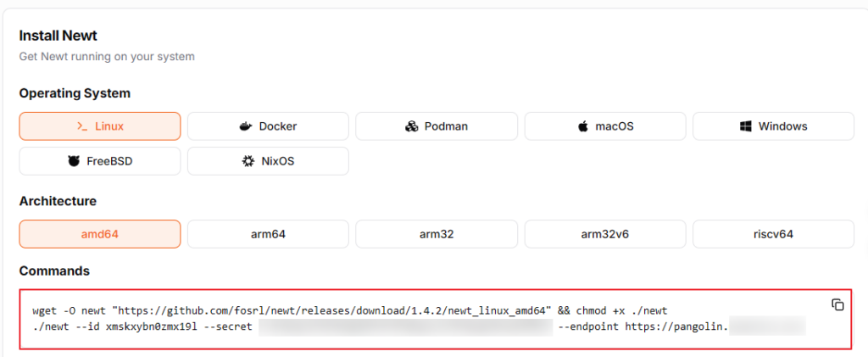Select riscv64 architecture
868x357 pixels.
point(772,234)
